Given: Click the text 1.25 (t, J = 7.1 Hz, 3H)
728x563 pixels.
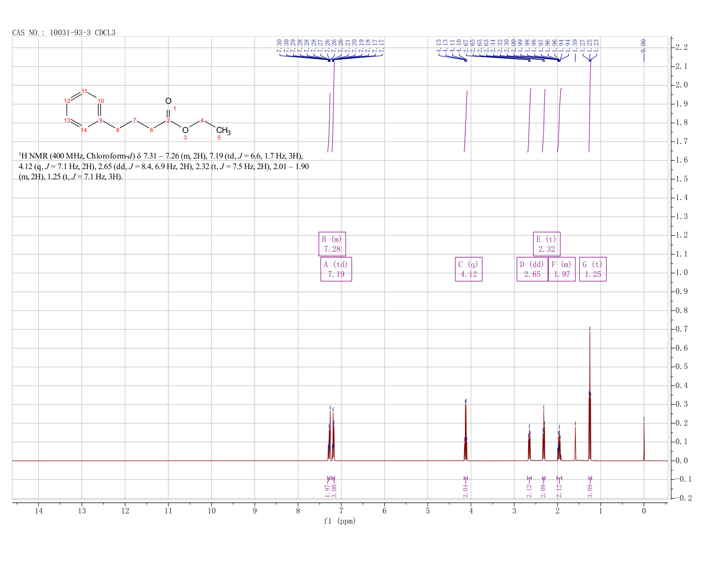Looking at the screenshot, I should [85, 177].
